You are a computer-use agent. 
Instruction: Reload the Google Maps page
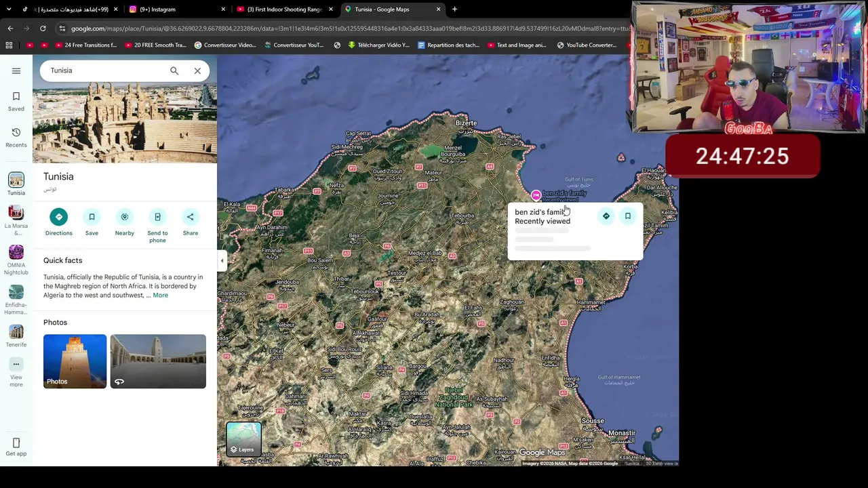[x=43, y=28]
